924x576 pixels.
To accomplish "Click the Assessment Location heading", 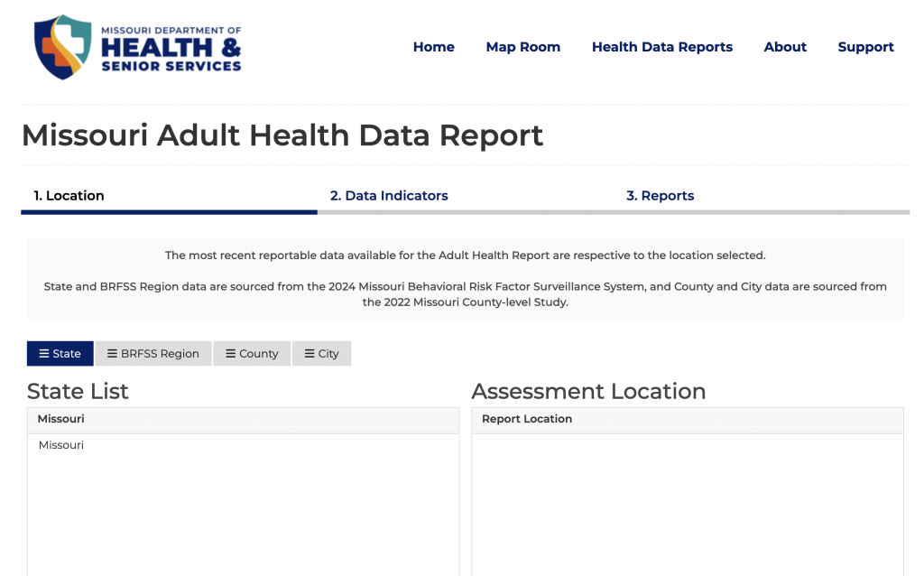I will coord(588,392).
